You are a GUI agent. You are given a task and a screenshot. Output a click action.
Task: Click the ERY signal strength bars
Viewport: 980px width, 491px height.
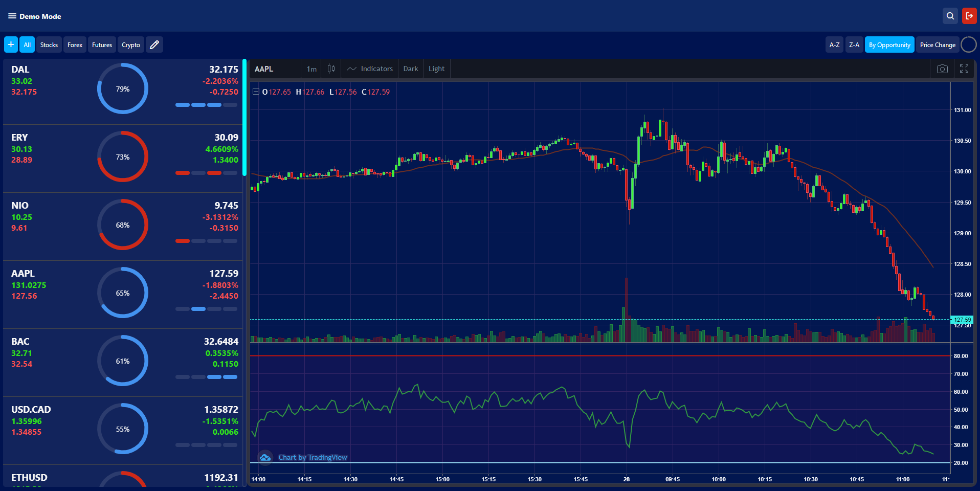(206, 173)
